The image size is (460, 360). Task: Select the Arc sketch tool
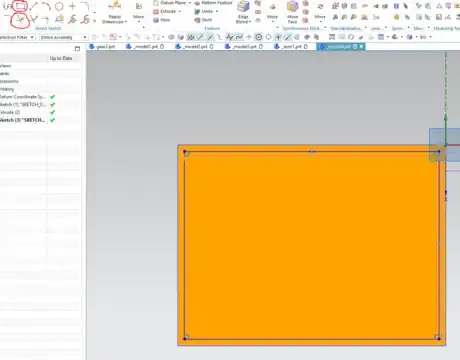point(46,6)
